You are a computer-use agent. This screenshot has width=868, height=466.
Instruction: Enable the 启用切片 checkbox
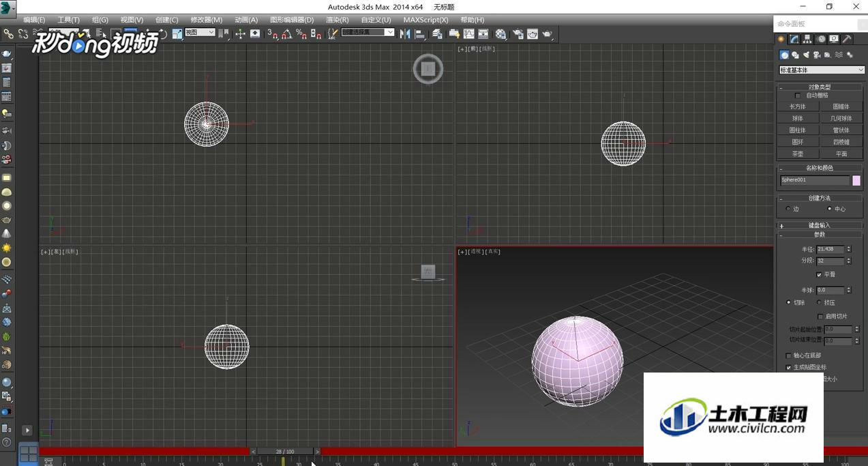(x=820, y=317)
